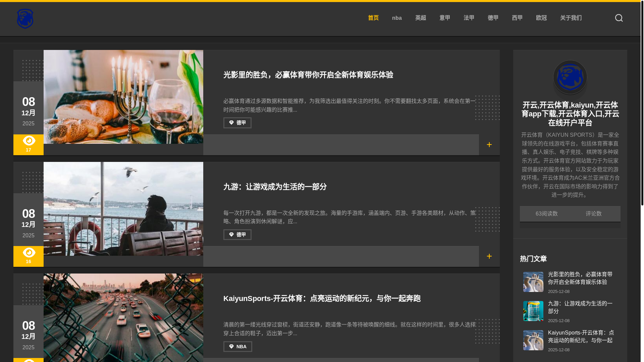Expand 九游 article with plus button
The image size is (644, 362).
pyautogui.click(x=489, y=256)
